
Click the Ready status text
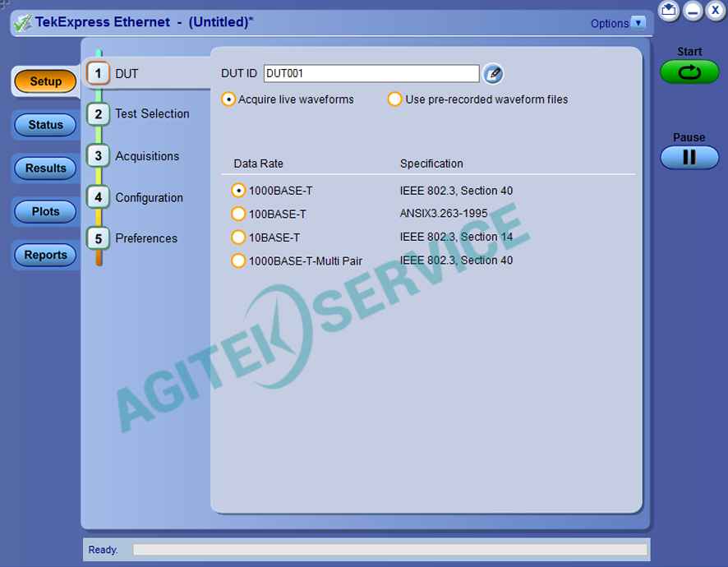(103, 550)
